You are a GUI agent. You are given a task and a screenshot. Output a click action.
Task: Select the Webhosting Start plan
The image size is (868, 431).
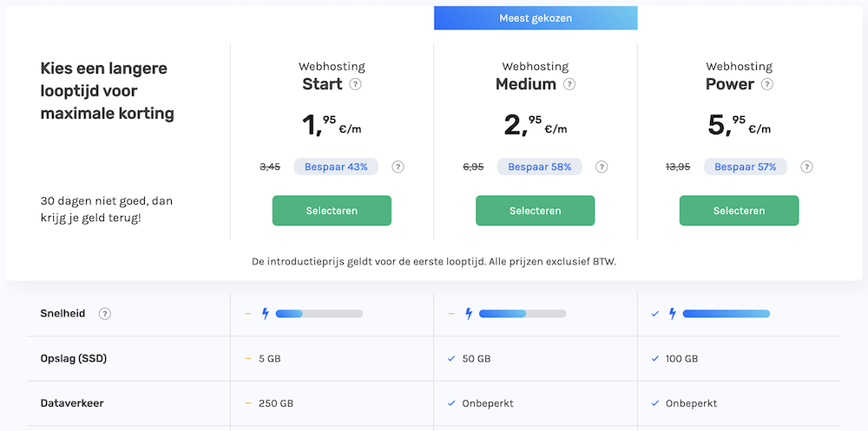(332, 211)
